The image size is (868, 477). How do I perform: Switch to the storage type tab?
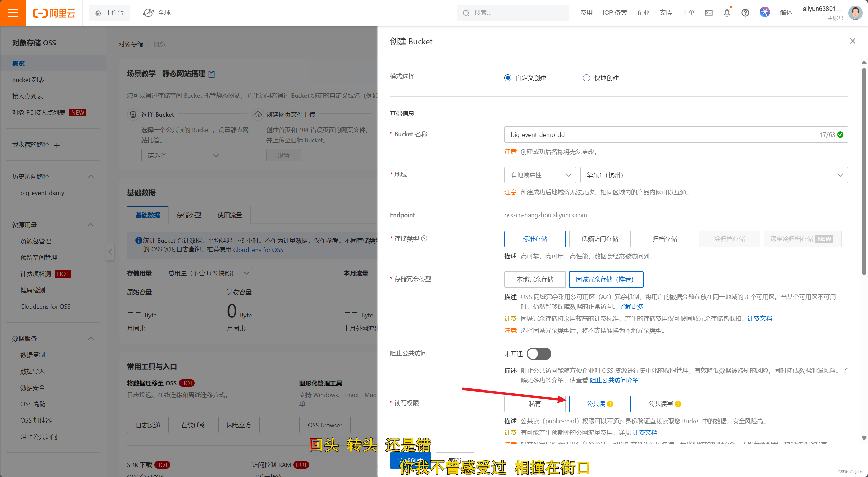(189, 215)
